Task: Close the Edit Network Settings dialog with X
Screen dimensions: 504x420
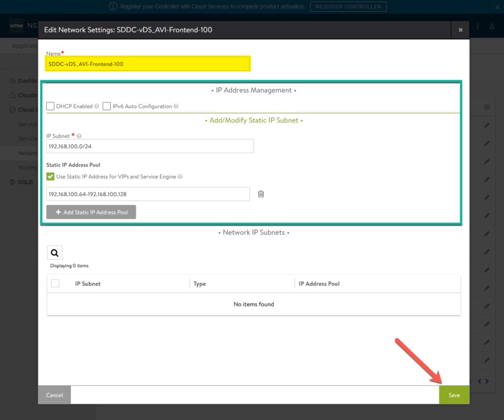Action: pos(460,30)
